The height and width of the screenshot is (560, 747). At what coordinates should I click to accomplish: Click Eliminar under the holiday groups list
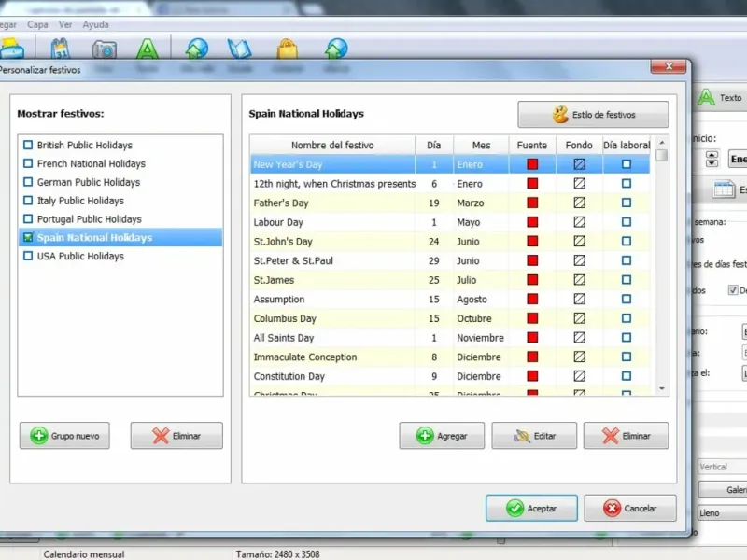[176, 435]
